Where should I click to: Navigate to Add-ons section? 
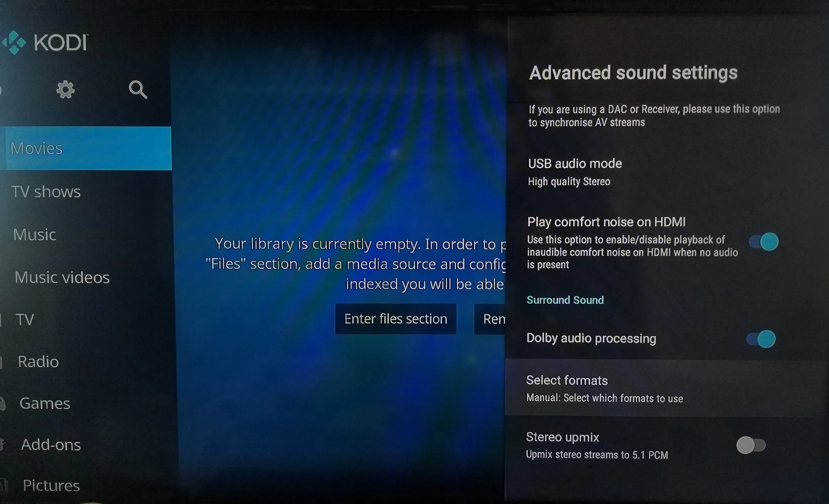[x=51, y=445]
